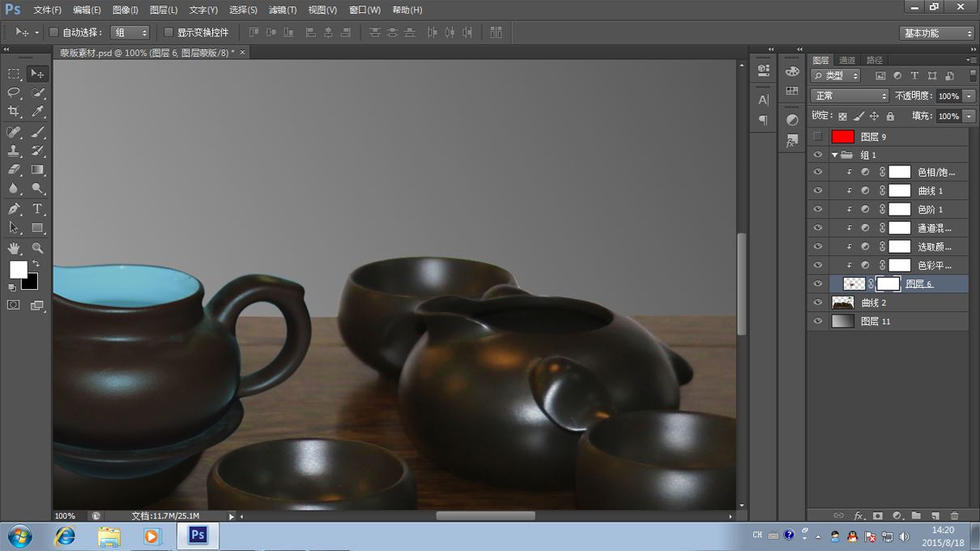Viewport: 980px width, 551px height.
Task: Open the 滤镜(T) menu
Action: point(282,10)
